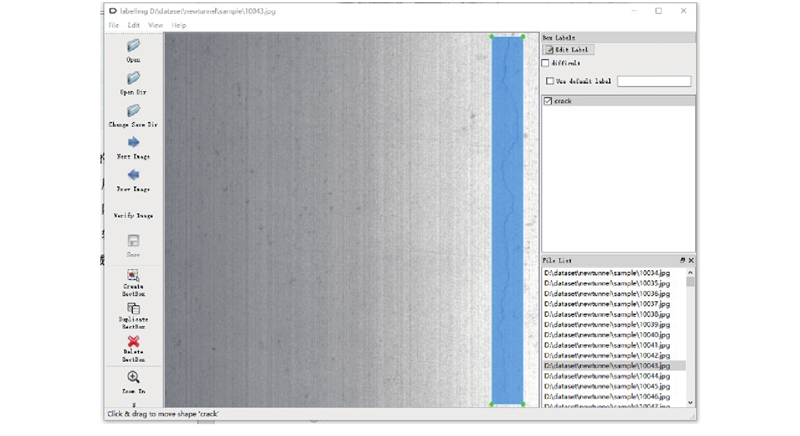Close the File List panel

click(691, 261)
